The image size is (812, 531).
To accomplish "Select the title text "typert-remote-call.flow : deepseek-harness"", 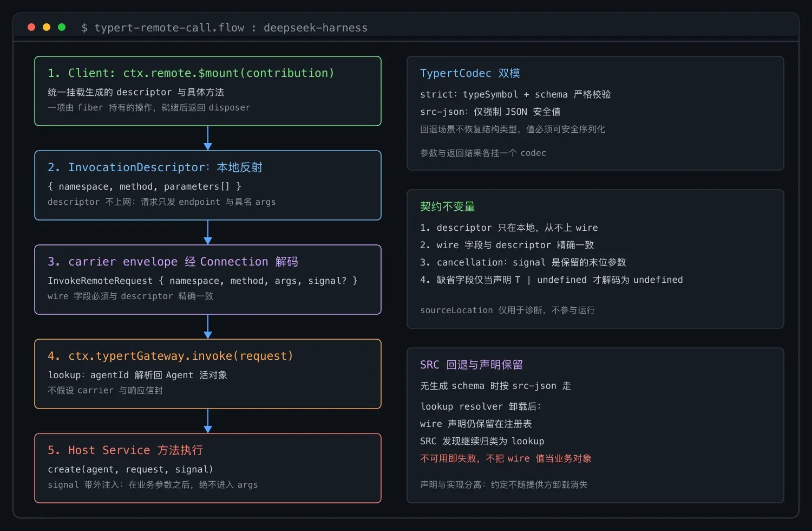I will [x=231, y=28].
